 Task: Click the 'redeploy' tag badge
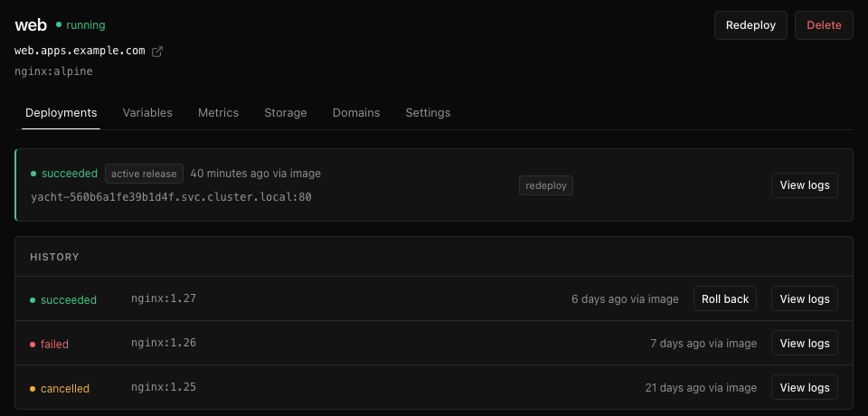[x=546, y=185]
